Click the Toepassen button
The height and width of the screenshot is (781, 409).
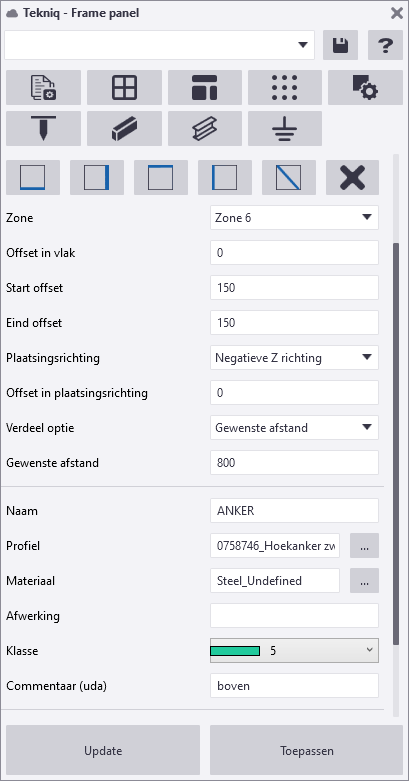[306, 751]
